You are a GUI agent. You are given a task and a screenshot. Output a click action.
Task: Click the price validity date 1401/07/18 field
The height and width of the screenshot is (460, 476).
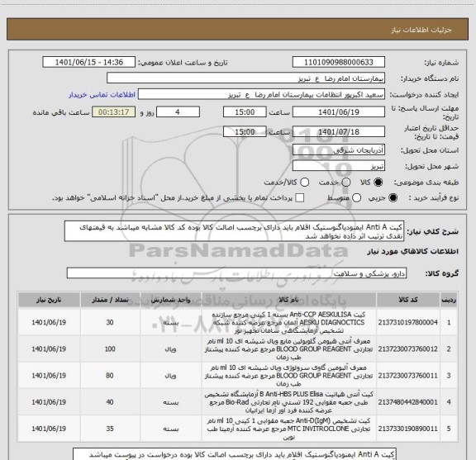(x=339, y=131)
